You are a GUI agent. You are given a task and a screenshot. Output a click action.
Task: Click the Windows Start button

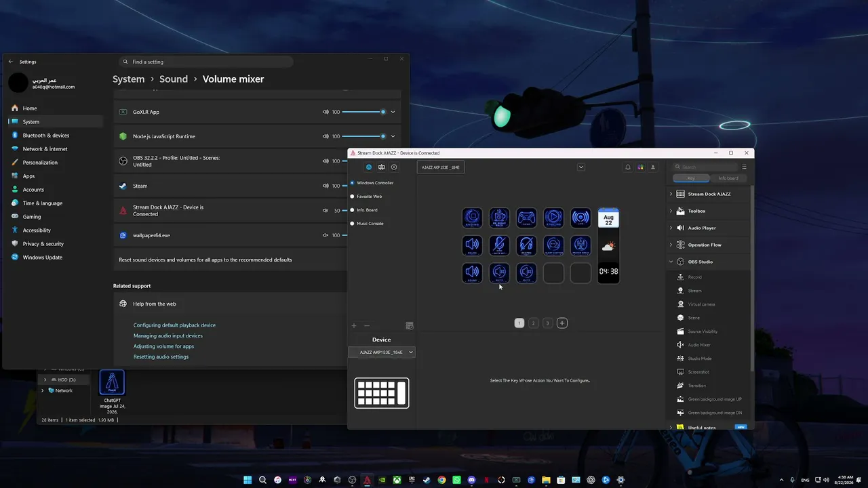coord(248,480)
